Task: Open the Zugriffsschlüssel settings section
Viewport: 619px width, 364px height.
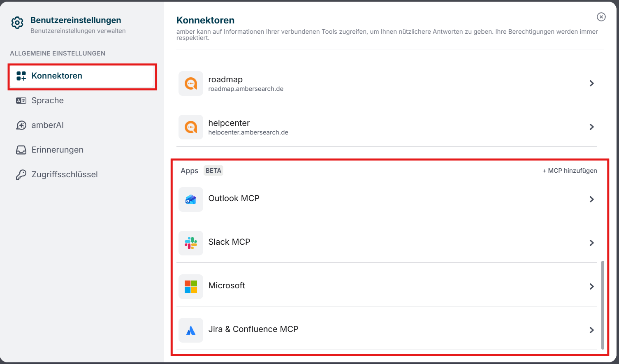Action: [x=82, y=174]
